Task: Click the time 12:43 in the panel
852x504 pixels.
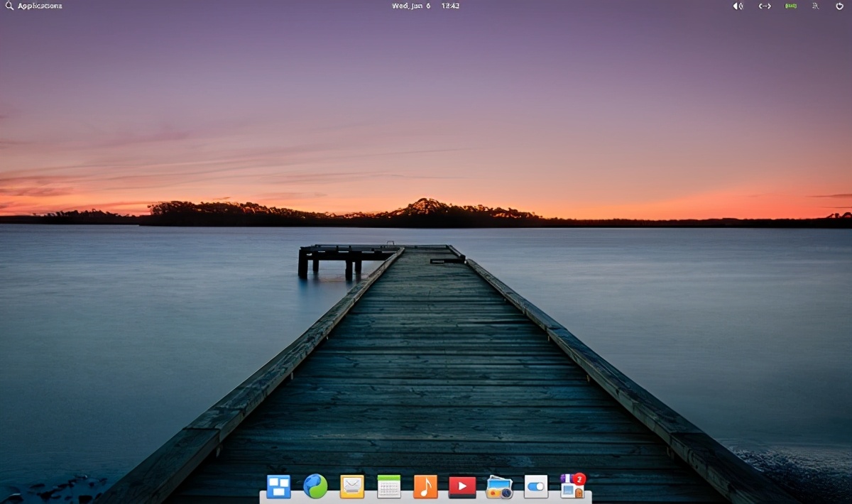Action: (x=449, y=6)
